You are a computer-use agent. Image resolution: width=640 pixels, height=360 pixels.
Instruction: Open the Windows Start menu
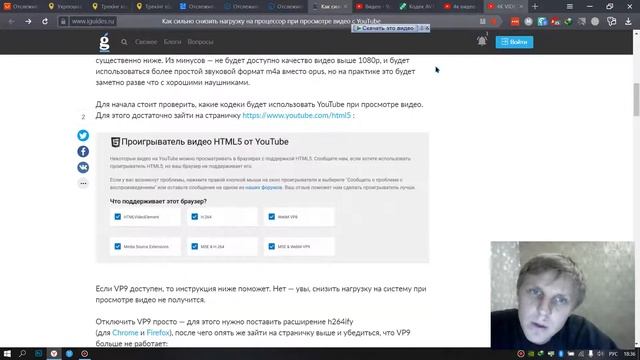click(x=7, y=354)
